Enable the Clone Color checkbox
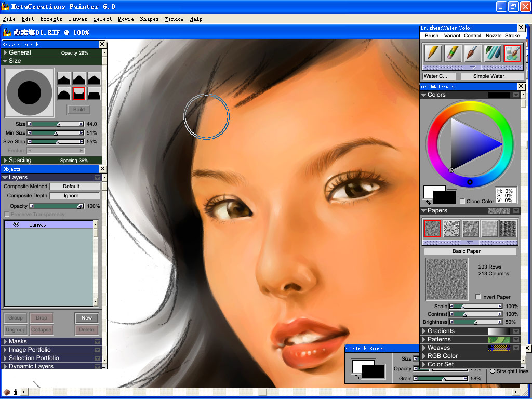 tap(462, 201)
